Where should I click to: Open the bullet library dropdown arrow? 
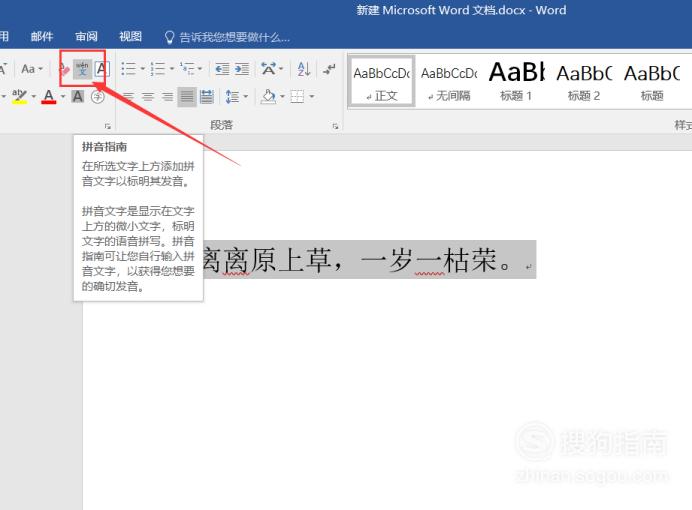143,69
